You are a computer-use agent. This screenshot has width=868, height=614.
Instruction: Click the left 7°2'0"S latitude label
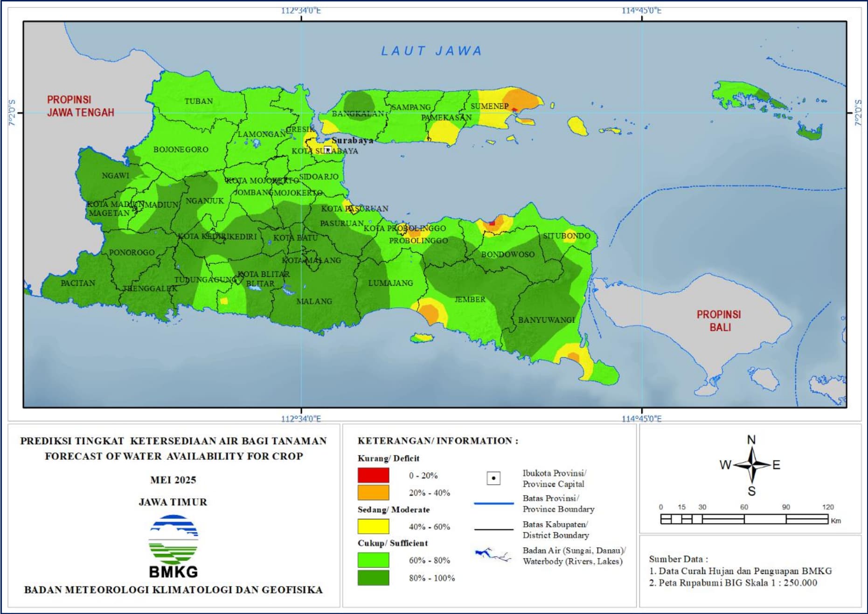[12, 112]
